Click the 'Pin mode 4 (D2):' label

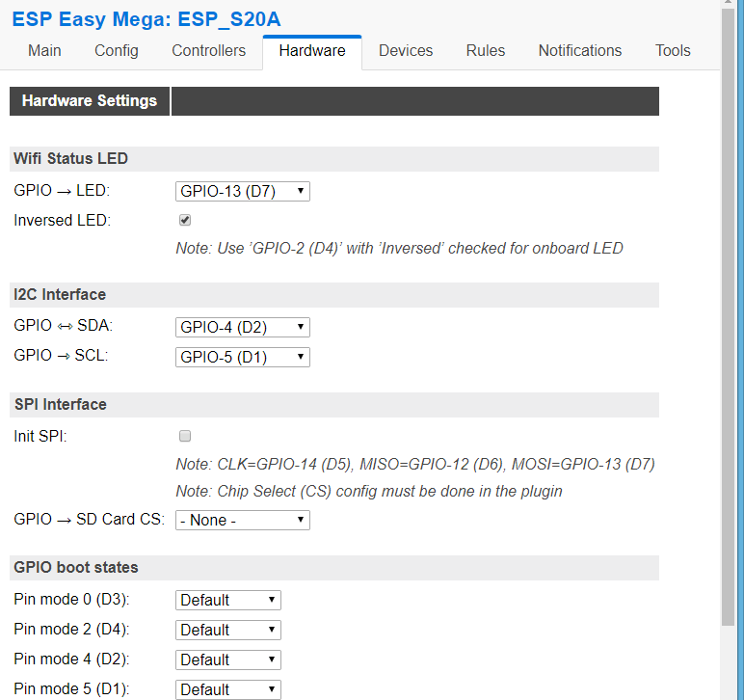[71, 660]
